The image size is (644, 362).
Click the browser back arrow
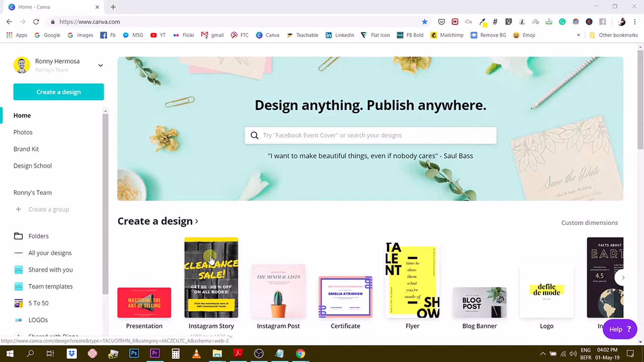coord(9,22)
